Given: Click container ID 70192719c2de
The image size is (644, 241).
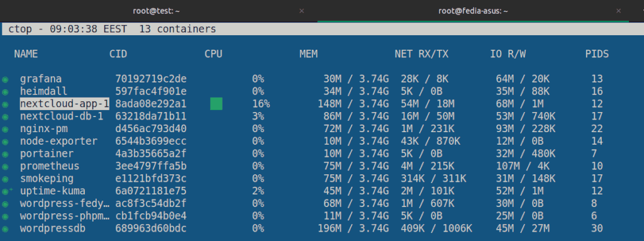Looking at the screenshot, I should pos(151,79).
